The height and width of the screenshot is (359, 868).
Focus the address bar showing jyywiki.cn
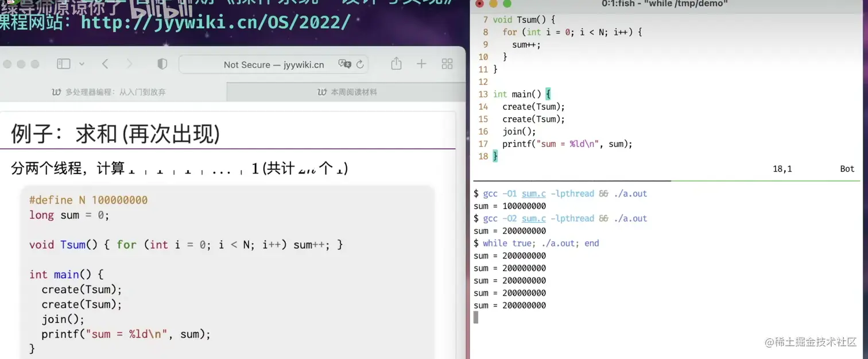point(274,64)
